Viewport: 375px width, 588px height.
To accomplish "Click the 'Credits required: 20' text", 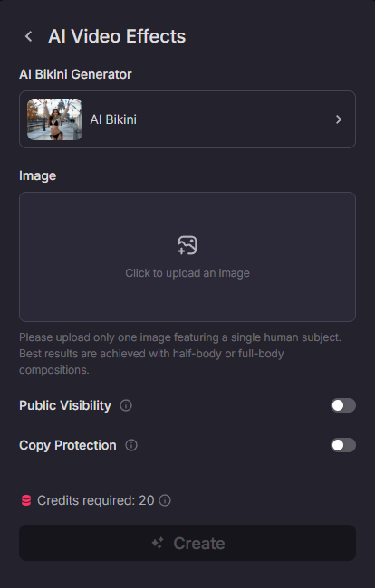I will coord(96,500).
